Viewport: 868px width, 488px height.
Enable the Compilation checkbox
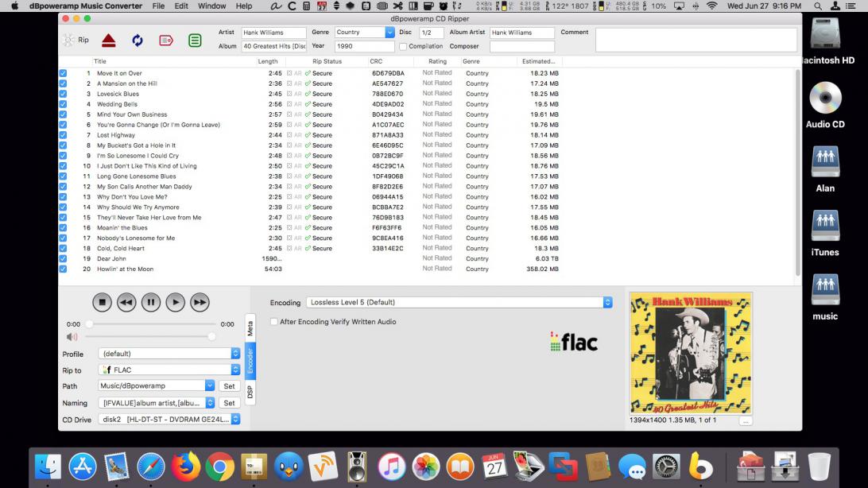(403, 46)
